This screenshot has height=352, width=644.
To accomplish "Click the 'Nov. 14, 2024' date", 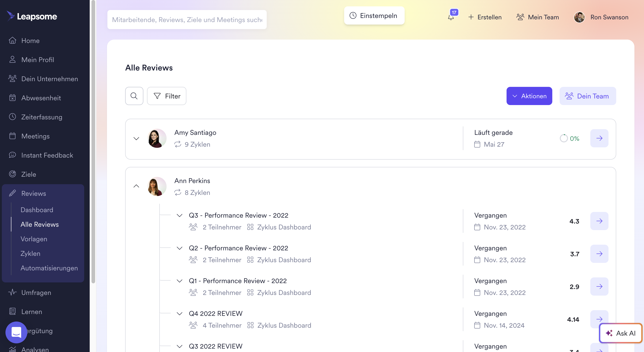I will 504,325.
